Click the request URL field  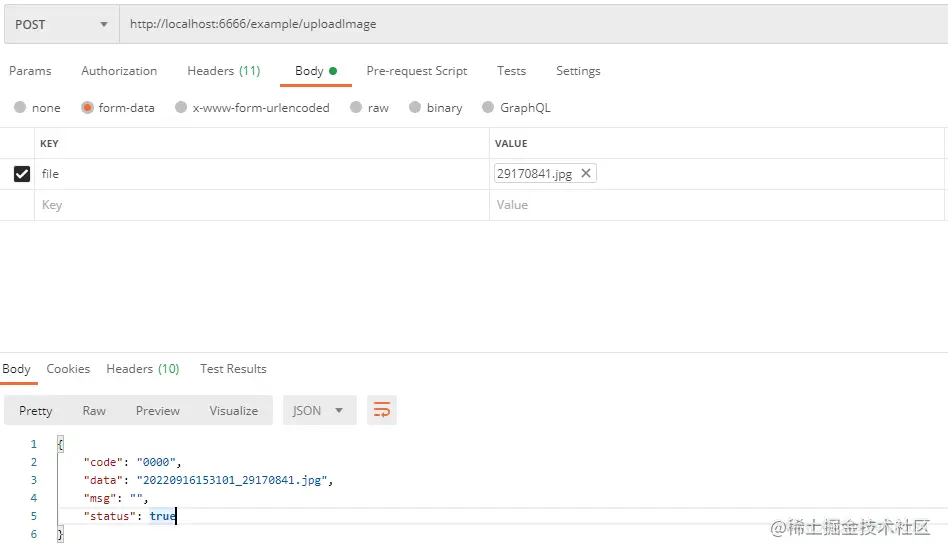pyautogui.click(x=533, y=24)
